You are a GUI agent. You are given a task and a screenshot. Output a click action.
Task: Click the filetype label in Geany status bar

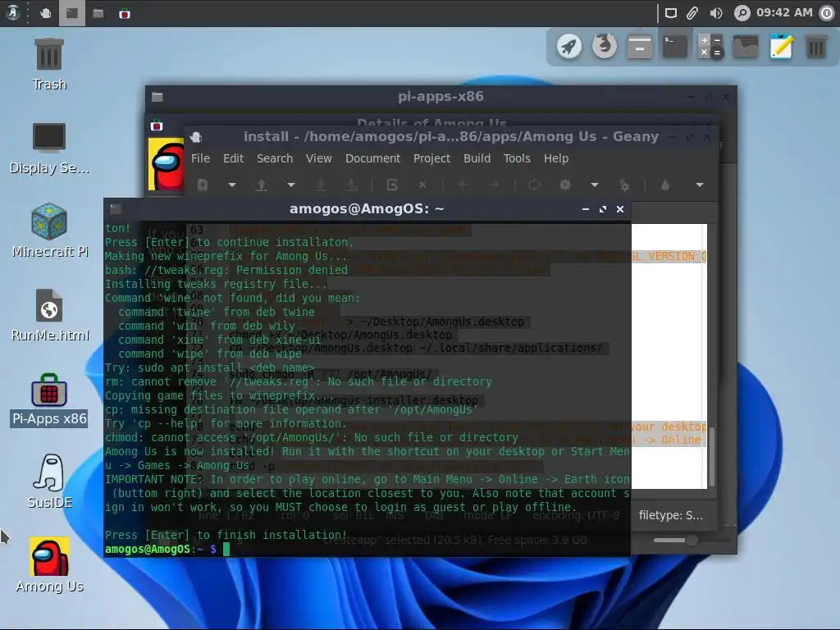click(x=671, y=515)
